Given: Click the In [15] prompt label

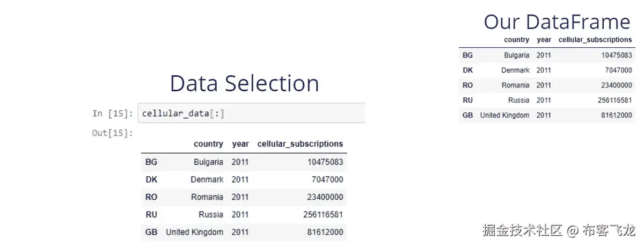Looking at the screenshot, I should point(112,113).
